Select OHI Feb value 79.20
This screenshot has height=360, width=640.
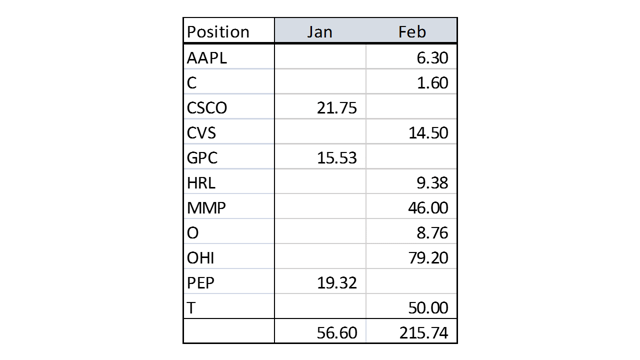tap(411, 257)
